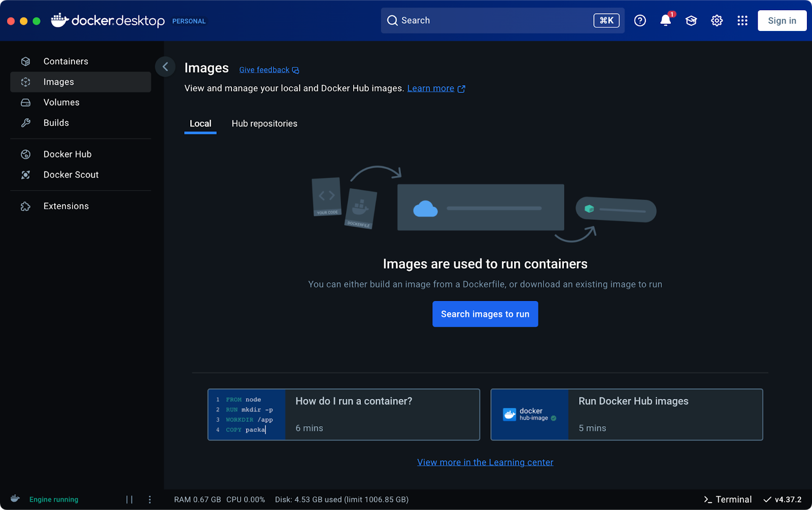Viewport: 812px width, 510px height.
Task: Click the green macOS zoom window button
Action: [x=37, y=21]
